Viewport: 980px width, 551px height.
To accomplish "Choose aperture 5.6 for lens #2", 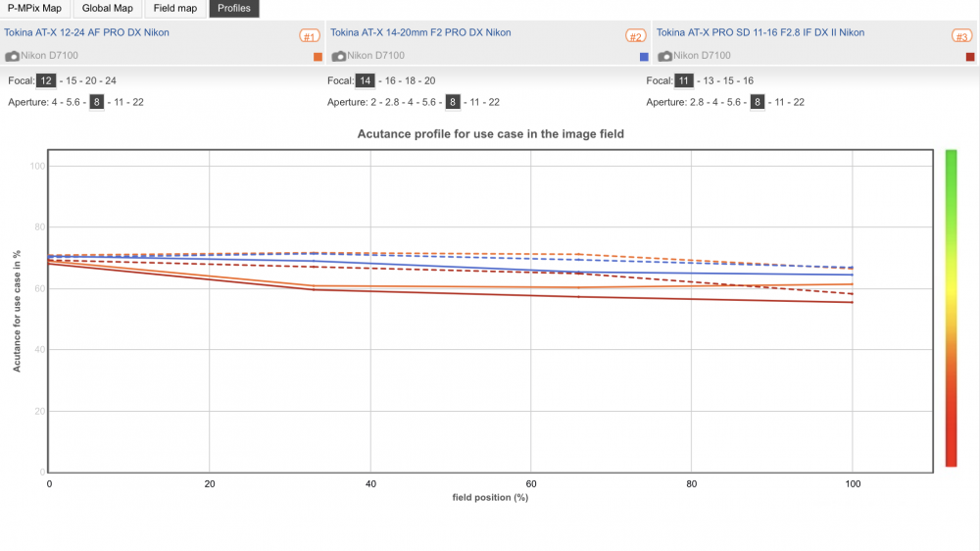I will coord(429,102).
